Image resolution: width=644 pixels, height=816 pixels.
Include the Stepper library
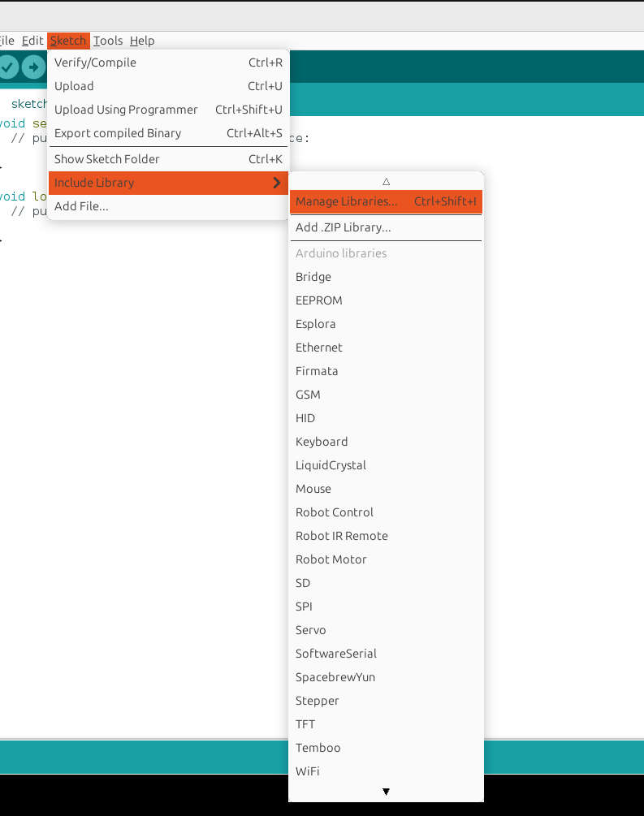[x=386, y=701]
